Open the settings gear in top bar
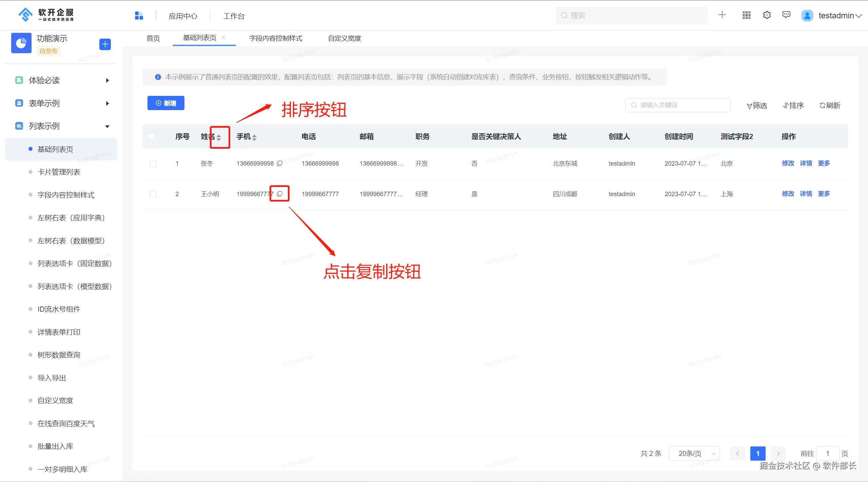The image size is (868, 482). coord(767,15)
